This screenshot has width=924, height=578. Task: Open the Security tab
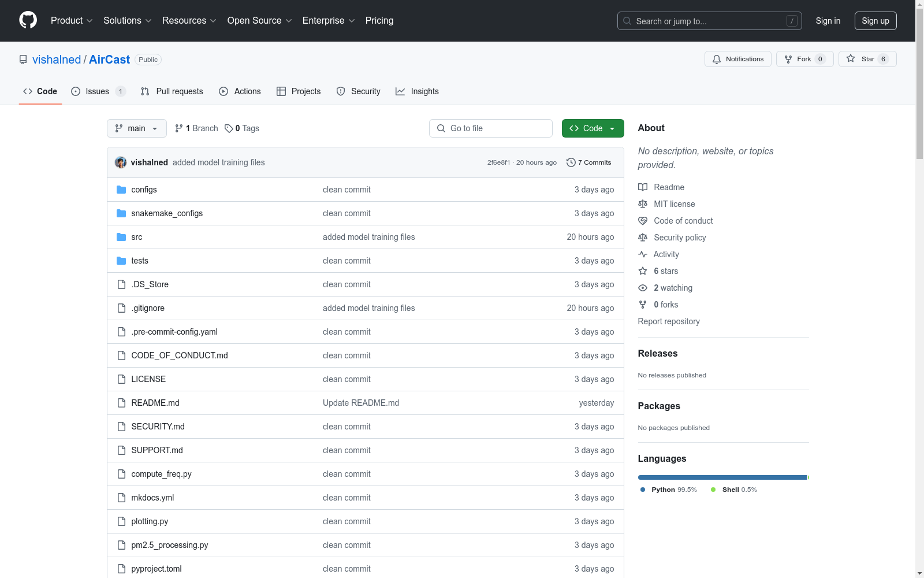[359, 91]
